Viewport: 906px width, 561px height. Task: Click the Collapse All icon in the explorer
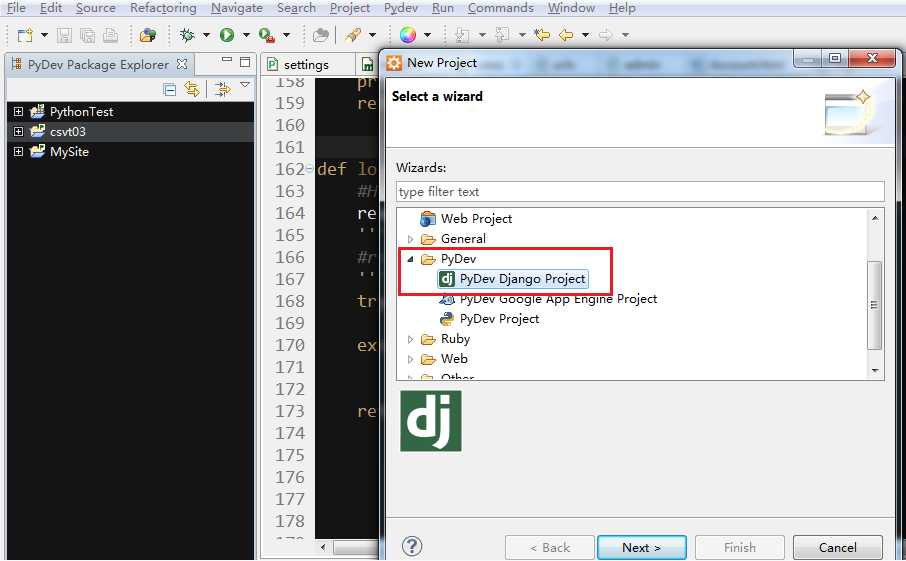pyautogui.click(x=169, y=89)
